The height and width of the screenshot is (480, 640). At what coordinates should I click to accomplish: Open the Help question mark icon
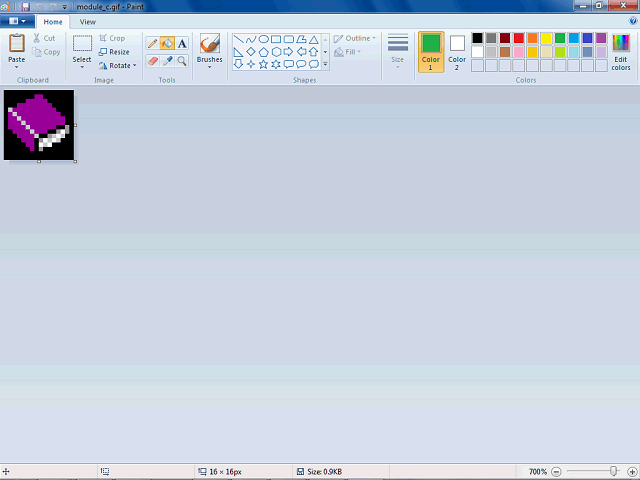(x=633, y=21)
